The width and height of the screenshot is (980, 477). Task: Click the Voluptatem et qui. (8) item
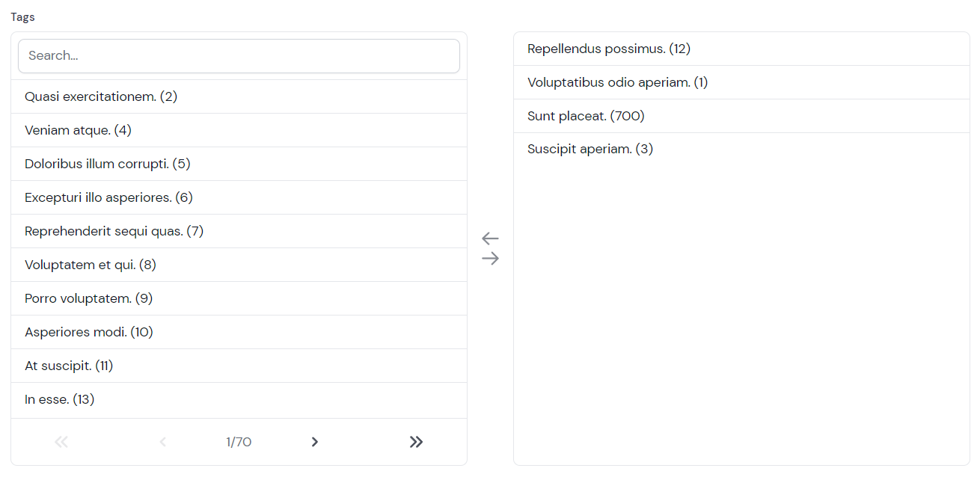91,265
